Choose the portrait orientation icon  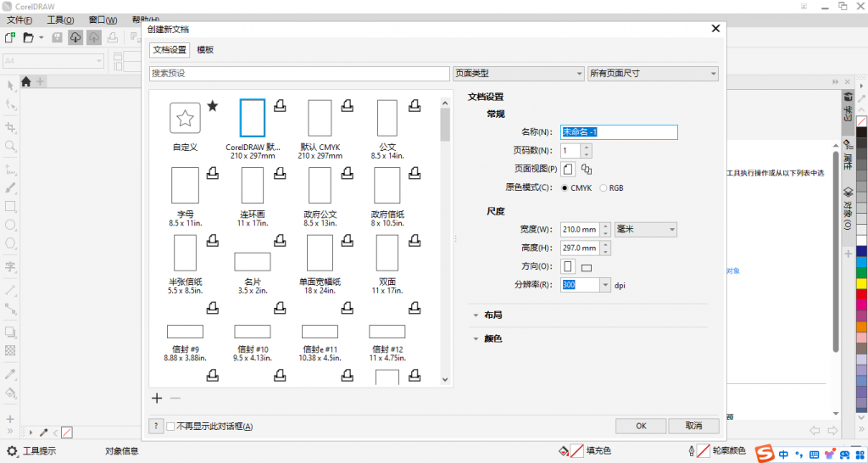coord(568,266)
